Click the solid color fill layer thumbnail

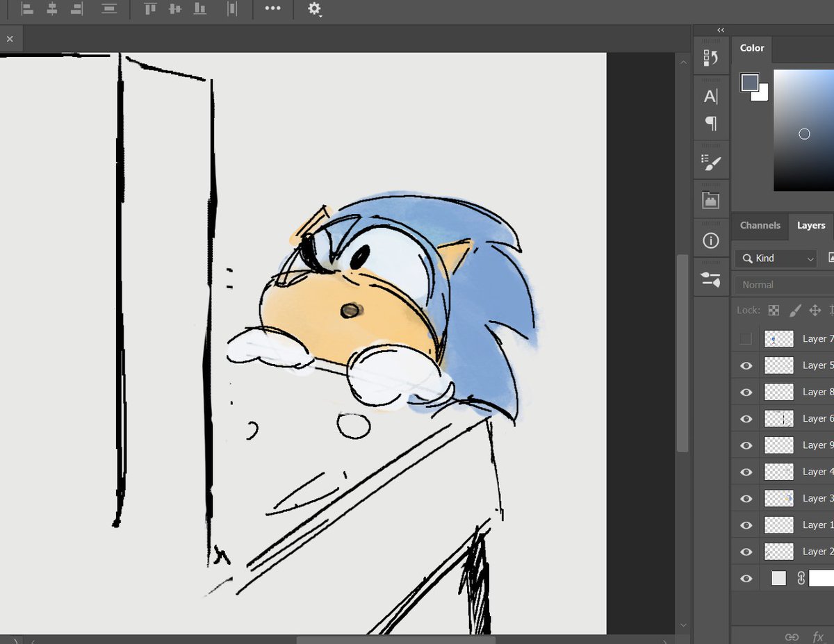pos(778,578)
